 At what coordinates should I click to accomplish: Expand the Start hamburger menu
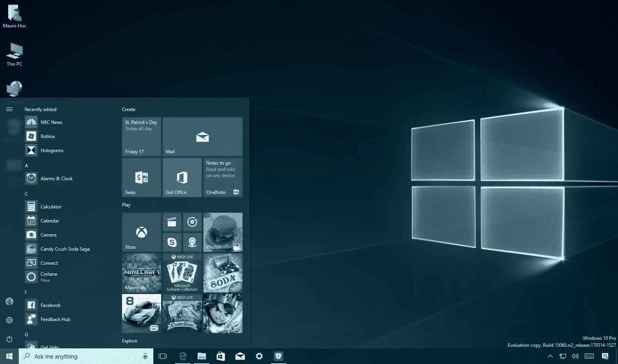pos(9,109)
